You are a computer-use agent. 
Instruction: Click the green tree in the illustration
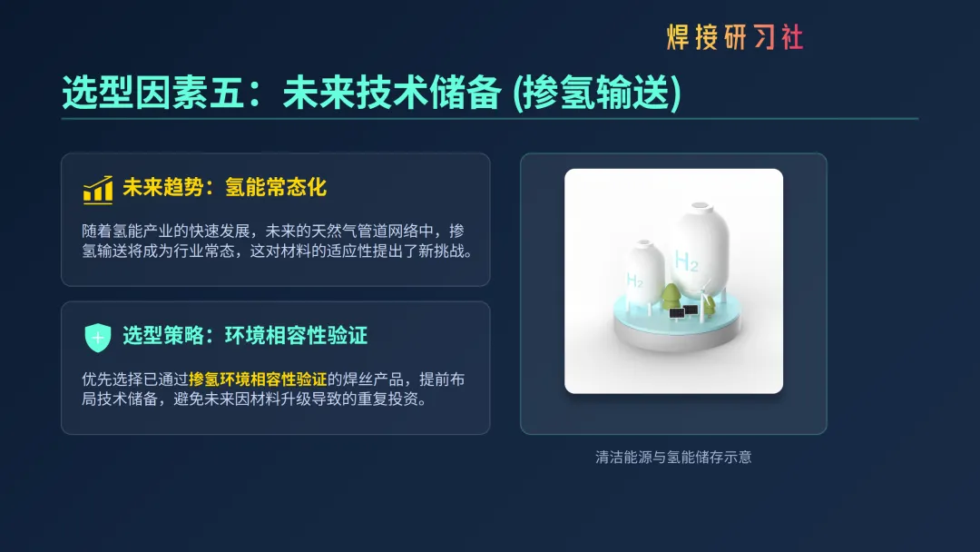(671, 296)
